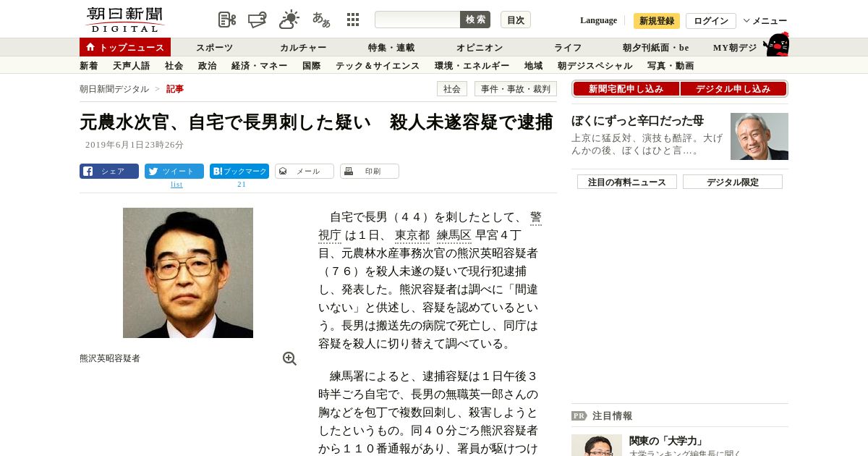Expand the メニュー dropdown
This screenshot has width=868, height=456.
(765, 21)
